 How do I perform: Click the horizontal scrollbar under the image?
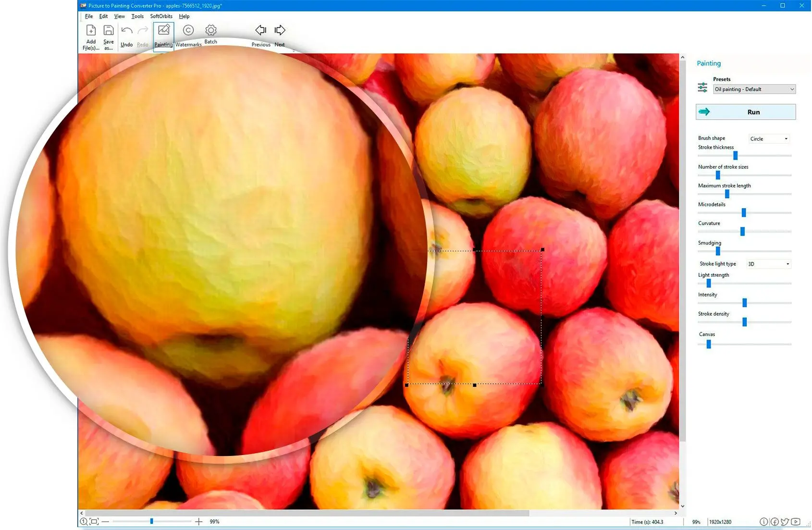(x=307, y=513)
